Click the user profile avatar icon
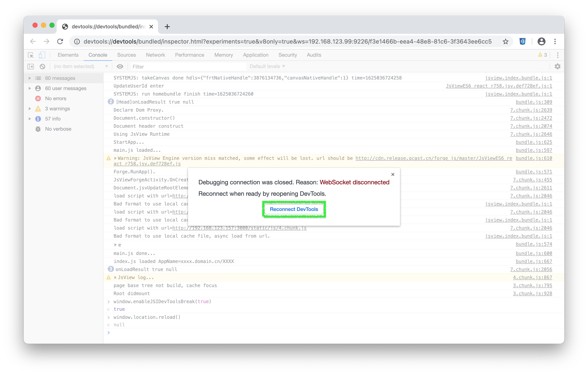588x375 pixels. (541, 42)
